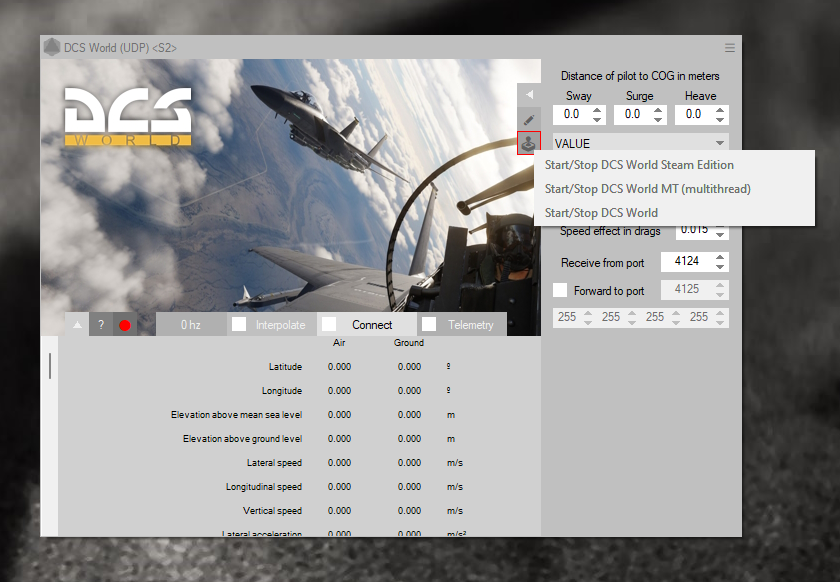840x582 pixels.
Task: Open the hamburger menu in title bar
Action: tap(730, 48)
